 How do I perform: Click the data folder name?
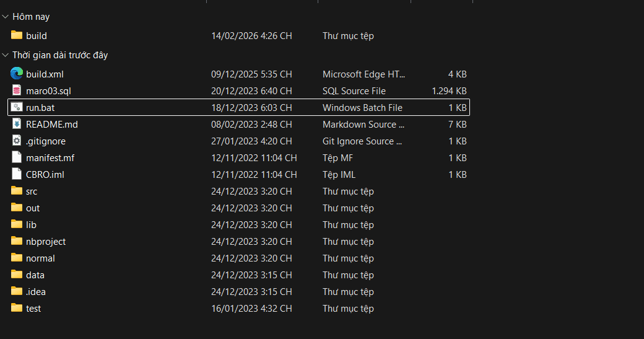coord(35,275)
